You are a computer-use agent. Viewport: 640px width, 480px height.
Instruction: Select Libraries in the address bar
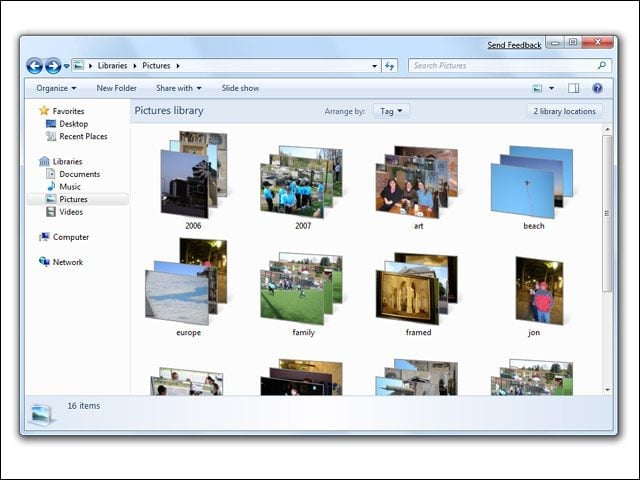coord(112,66)
